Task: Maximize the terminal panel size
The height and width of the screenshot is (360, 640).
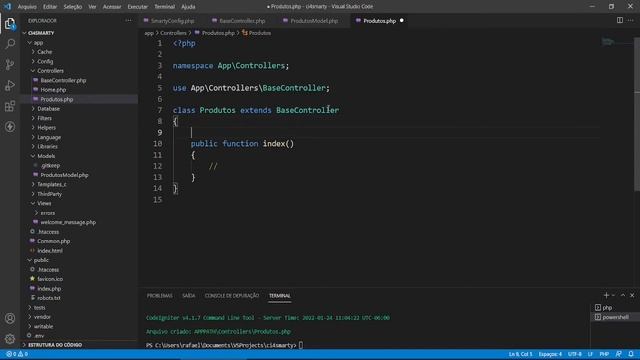Action: pyautogui.click(x=623, y=295)
